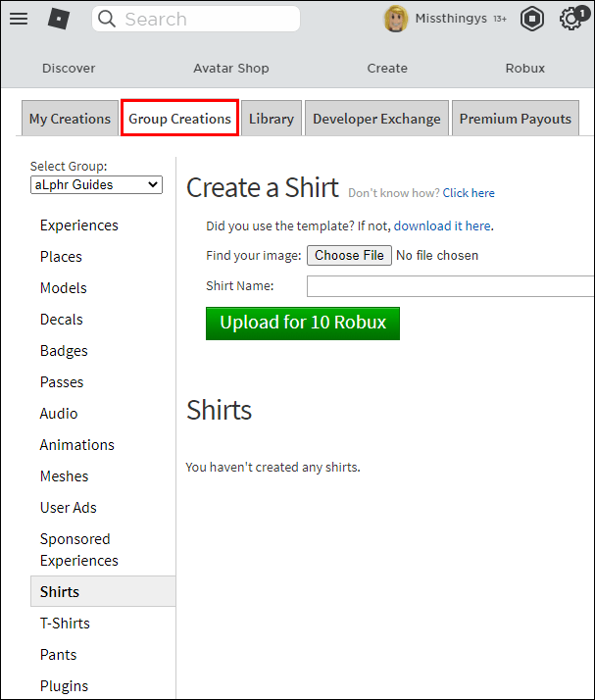The height and width of the screenshot is (700, 595).
Task: Click the settings notification badge
Action: click(582, 13)
